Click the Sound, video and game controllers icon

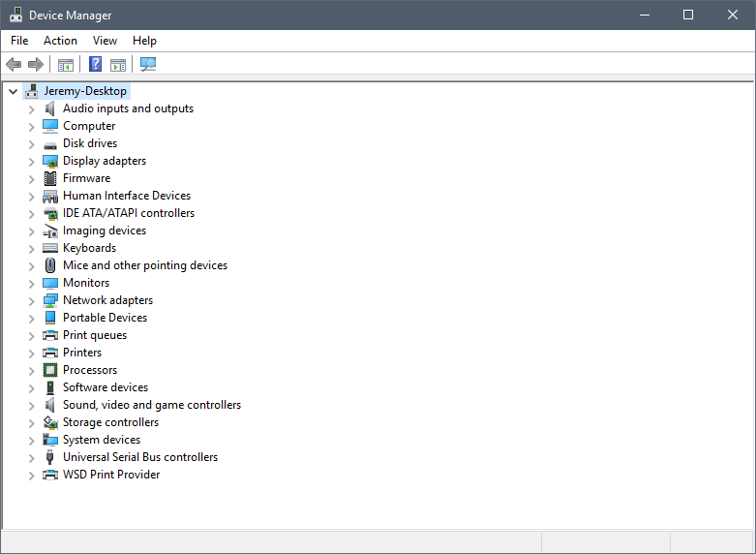pos(50,405)
